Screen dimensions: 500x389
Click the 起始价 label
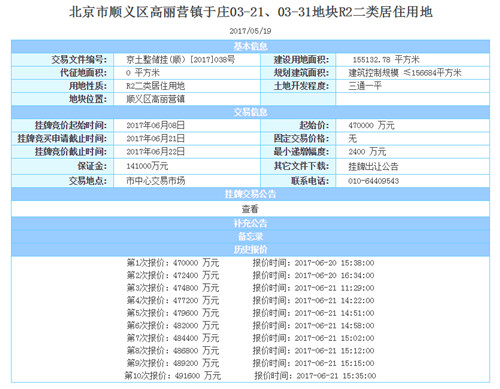point(314,125)
